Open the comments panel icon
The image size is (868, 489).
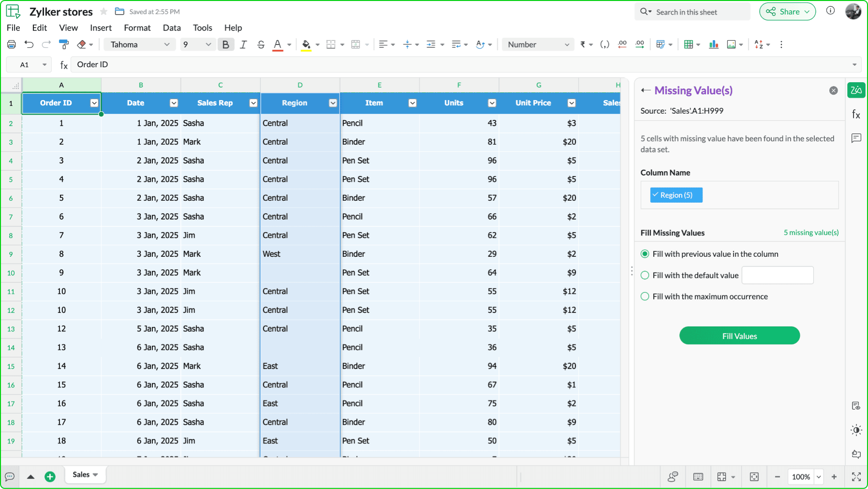point(856,138)
